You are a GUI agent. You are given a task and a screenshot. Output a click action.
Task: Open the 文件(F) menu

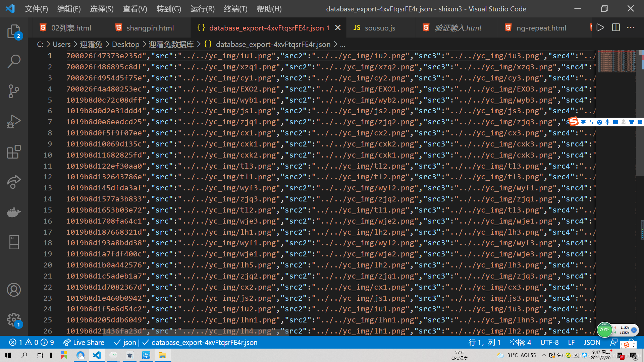point(36,9)
